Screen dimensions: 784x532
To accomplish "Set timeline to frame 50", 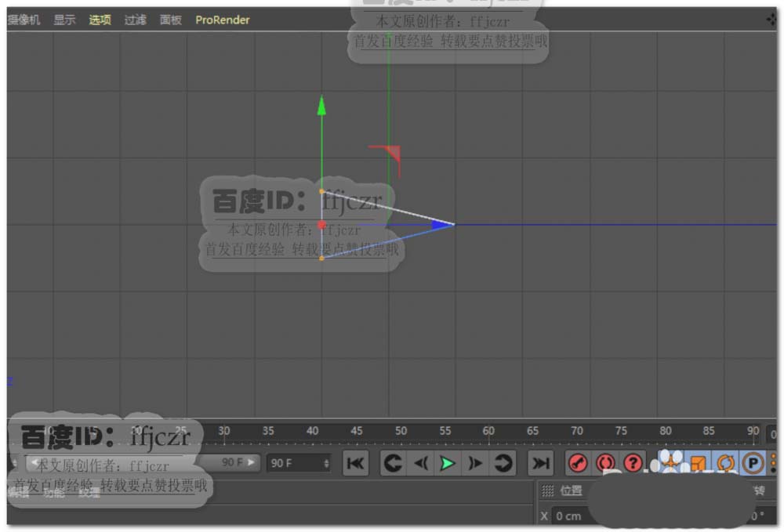I will pos(401,432).
